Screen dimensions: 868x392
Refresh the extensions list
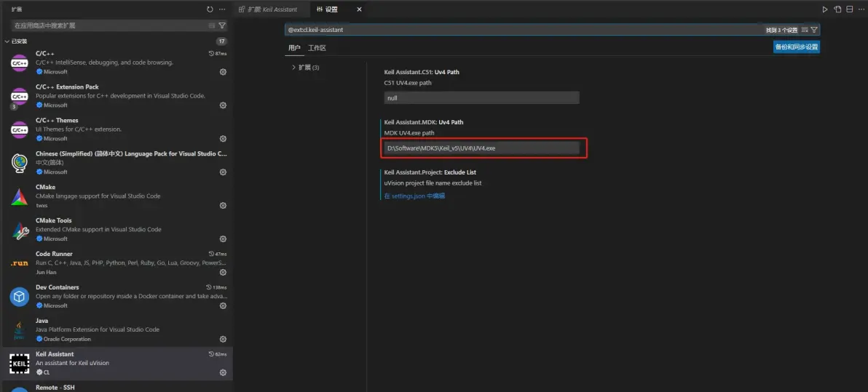click(x=210, y=9)
